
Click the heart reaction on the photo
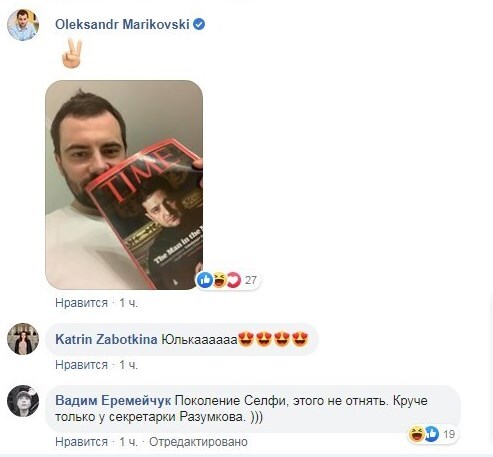pyautogui.click(x=234, y=280)
